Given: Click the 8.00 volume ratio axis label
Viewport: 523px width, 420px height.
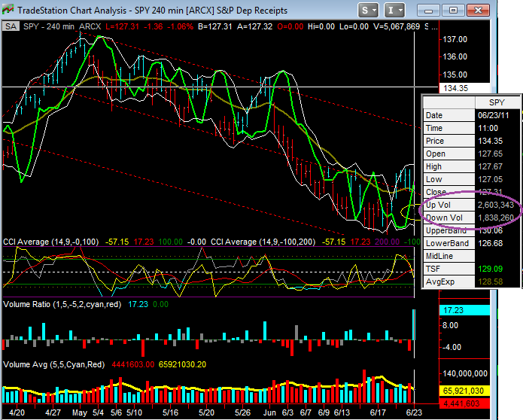Looking at the screenshot, I should [450, 325].
